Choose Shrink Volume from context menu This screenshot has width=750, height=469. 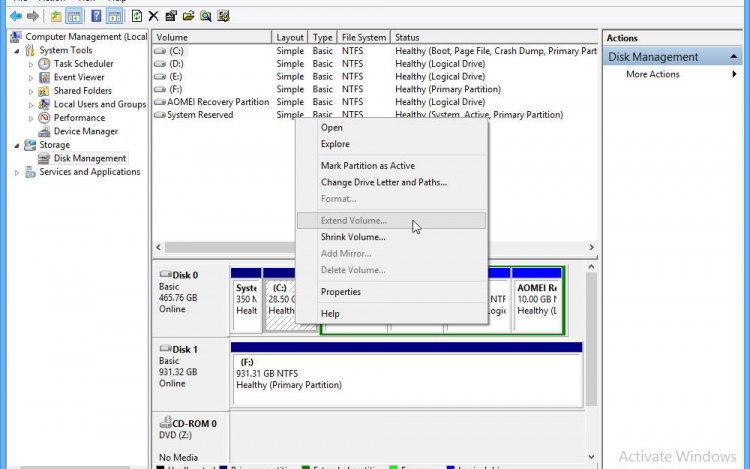[353, 237]
